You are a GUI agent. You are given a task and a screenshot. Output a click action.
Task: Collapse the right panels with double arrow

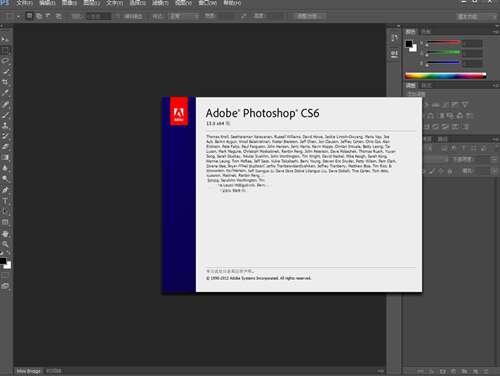[496, 26]
